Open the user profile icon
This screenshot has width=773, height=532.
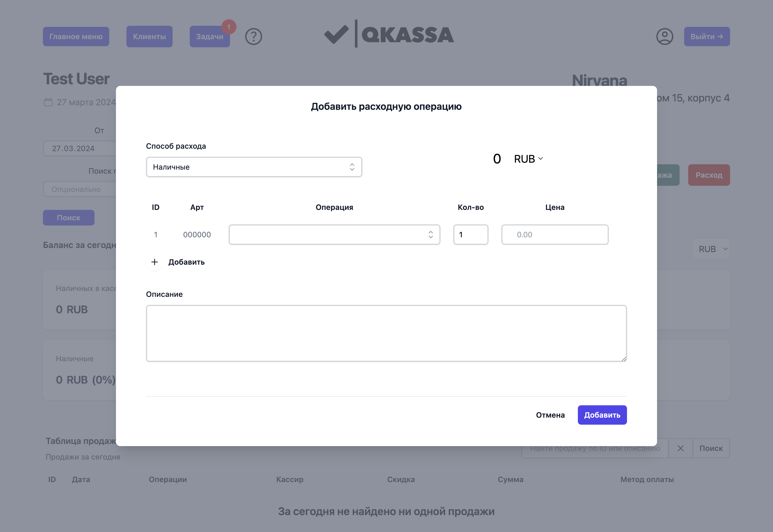point(664,37)
